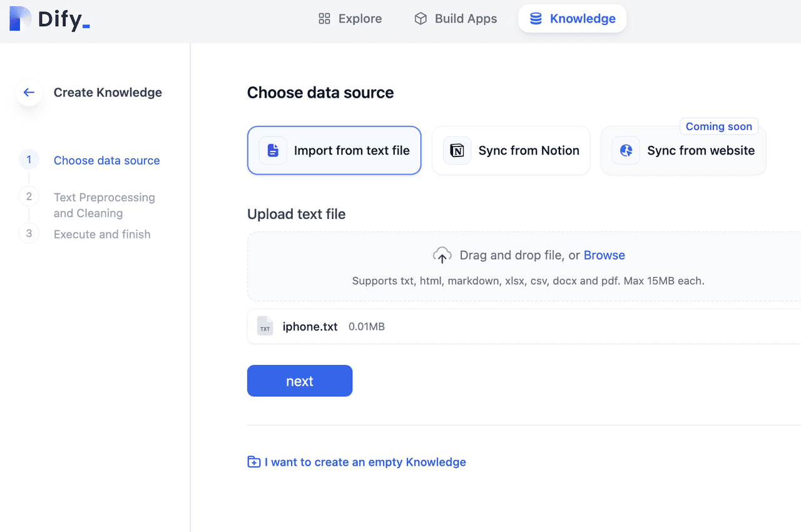801x532 pixels.
Task: Switch to the Build Apps tab
Action: [x=456, y=19]
